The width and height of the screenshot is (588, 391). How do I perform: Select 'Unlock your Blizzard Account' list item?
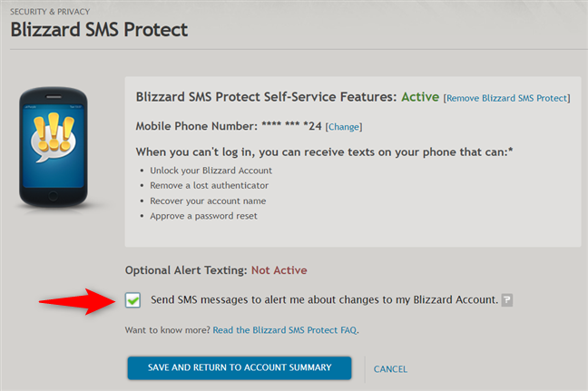click(x=211, y=171)
